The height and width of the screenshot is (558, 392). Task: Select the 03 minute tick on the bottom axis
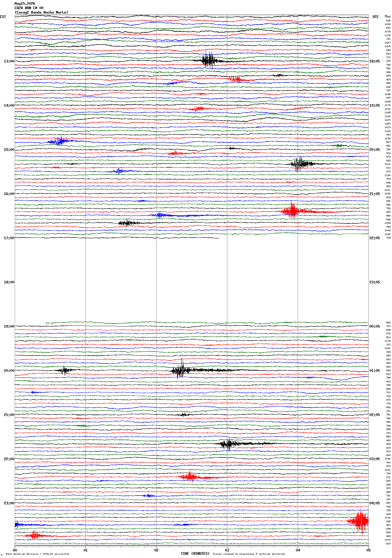click(x=227, y=550)
